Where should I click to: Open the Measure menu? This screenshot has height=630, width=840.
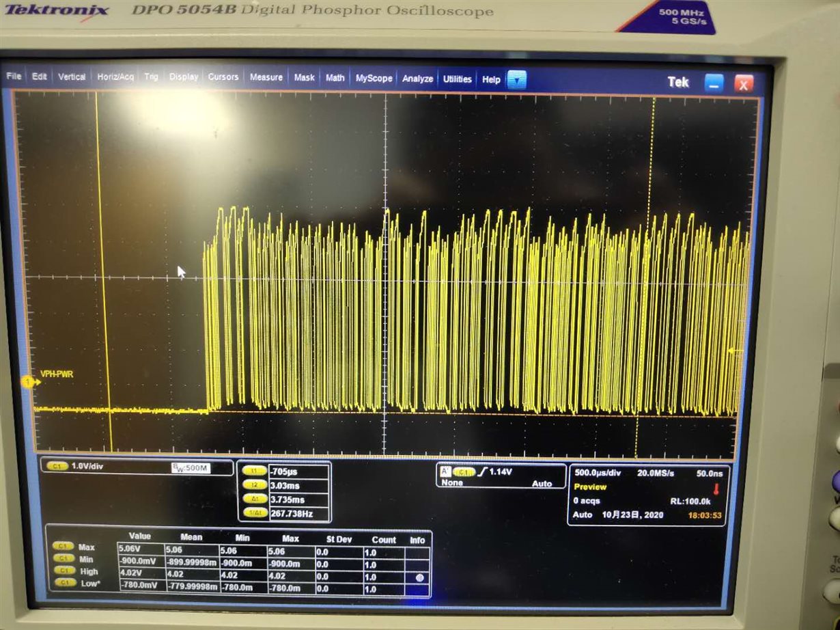(x=266, y=77)
